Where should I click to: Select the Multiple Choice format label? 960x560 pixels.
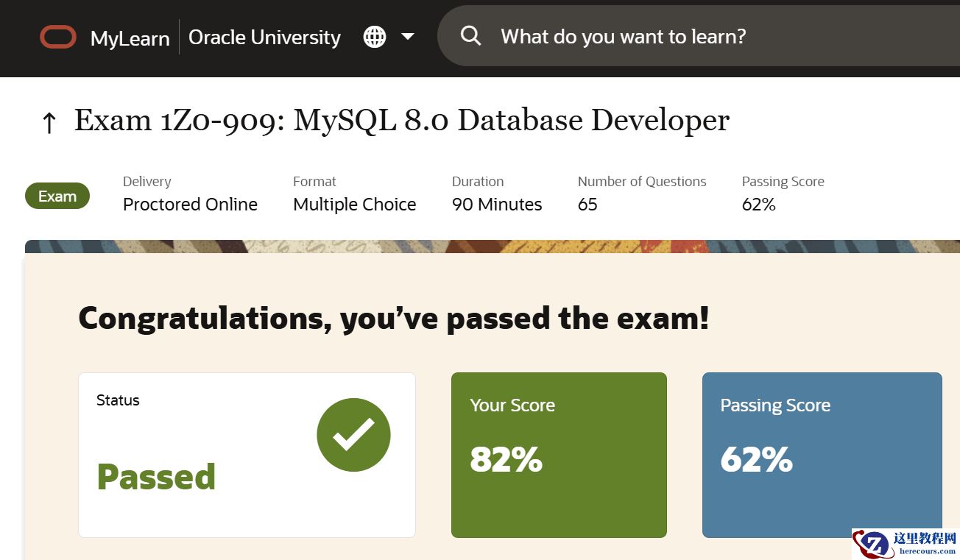pos(354,205)
